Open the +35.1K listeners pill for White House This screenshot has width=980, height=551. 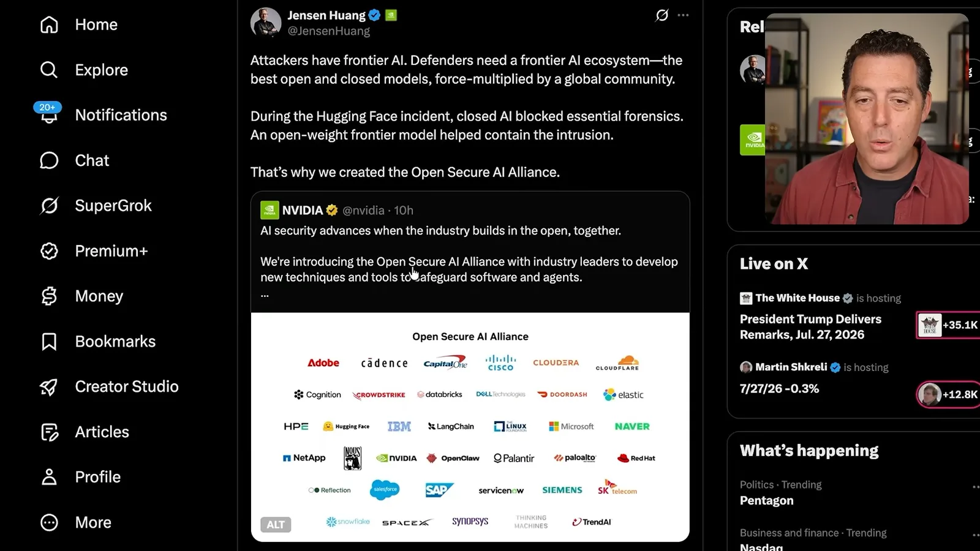(x=948, y=325)
